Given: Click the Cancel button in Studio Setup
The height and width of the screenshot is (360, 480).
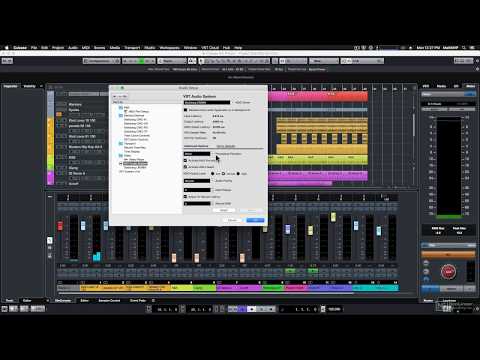Looking at the screenshot, I should 232,220.
